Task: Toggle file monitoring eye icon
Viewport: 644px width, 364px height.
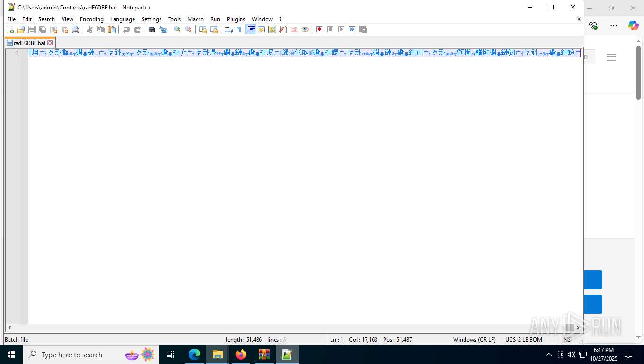Action: click(x=305, y=29)
